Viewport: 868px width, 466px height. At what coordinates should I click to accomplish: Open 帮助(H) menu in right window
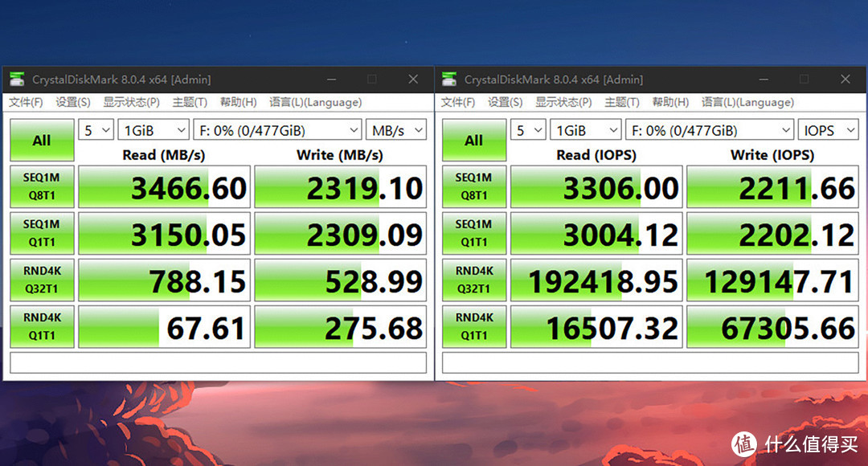click(x=670, y=102)
